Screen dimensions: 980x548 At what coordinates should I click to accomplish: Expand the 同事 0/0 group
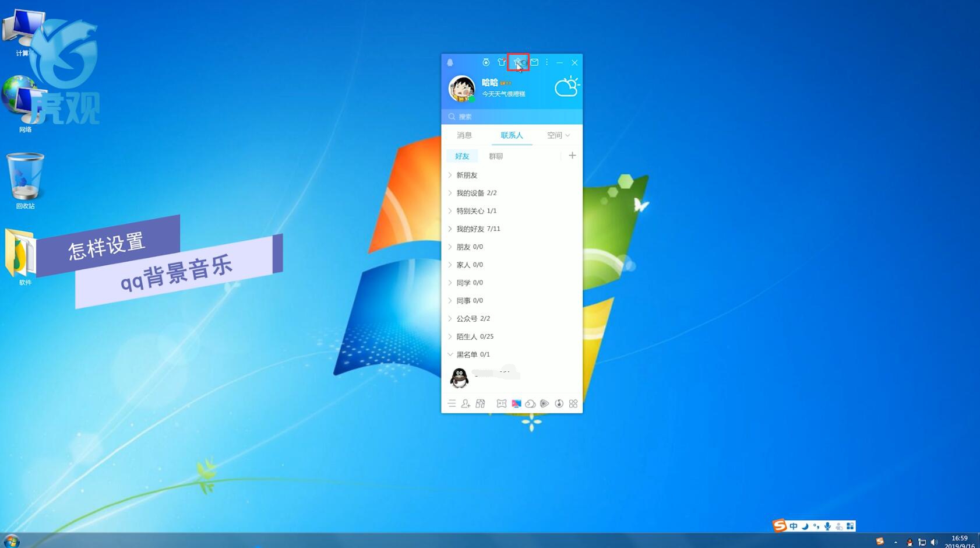pyautogui.click(x=512, y=301)
